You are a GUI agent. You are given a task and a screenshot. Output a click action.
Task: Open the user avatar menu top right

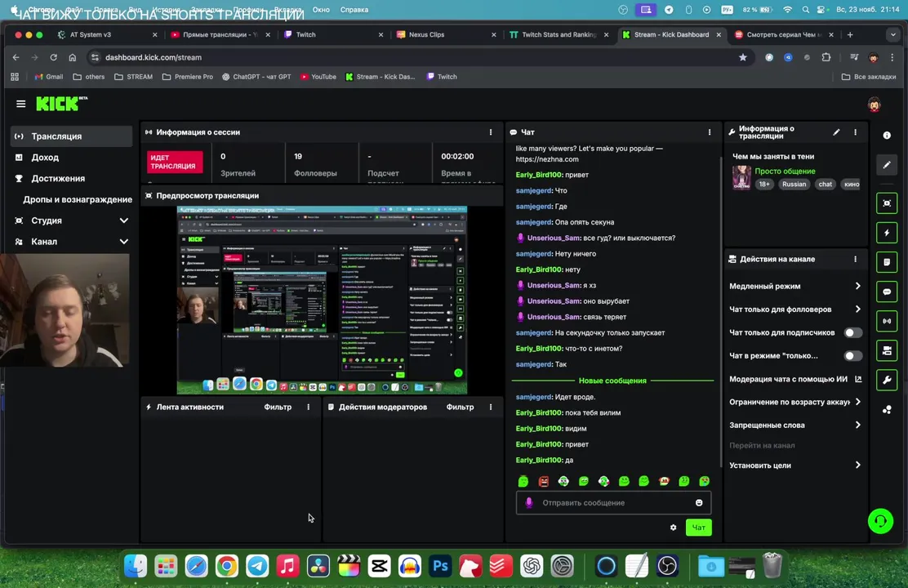click(875, 105)
